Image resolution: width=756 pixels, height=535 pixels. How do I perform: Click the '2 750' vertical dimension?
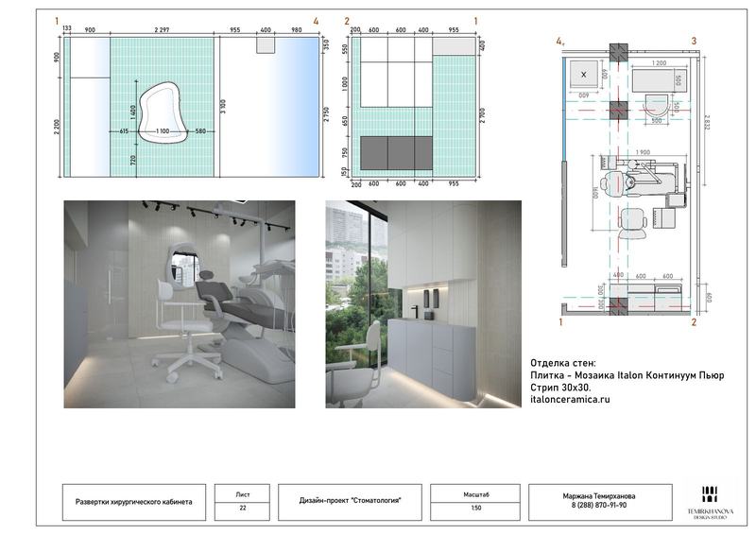pyautogui.click(x=326, y=114)
